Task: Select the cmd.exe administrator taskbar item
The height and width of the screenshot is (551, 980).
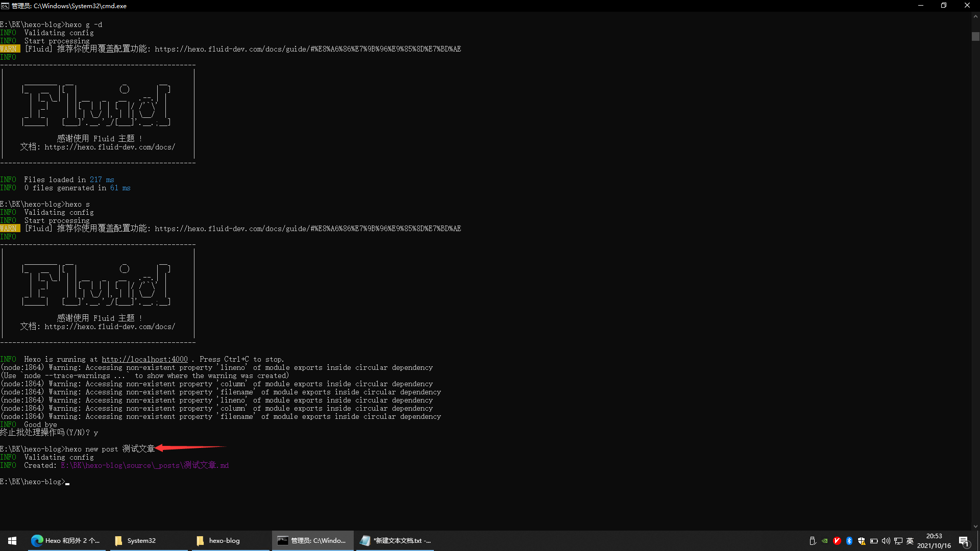Action: tap(312, 540)
